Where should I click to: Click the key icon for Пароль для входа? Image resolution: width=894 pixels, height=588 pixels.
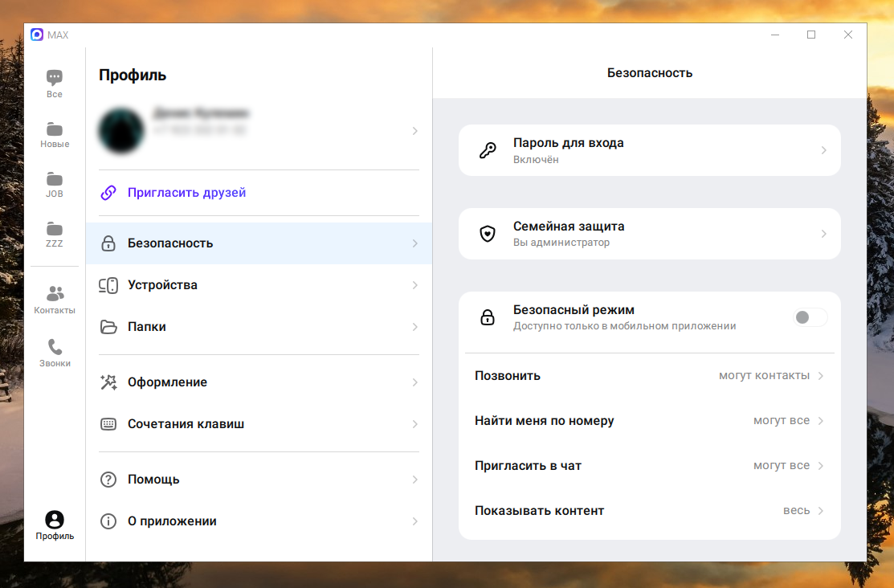(488, 150)
